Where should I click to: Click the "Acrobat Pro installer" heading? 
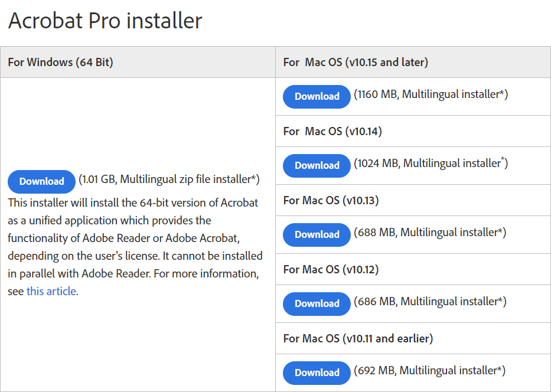point(105,21)
